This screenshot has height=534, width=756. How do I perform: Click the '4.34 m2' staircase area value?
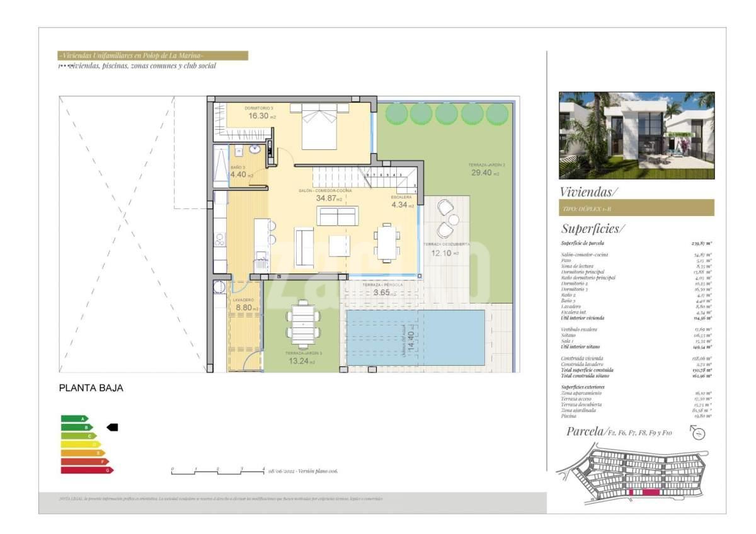[x=403, y=205]
